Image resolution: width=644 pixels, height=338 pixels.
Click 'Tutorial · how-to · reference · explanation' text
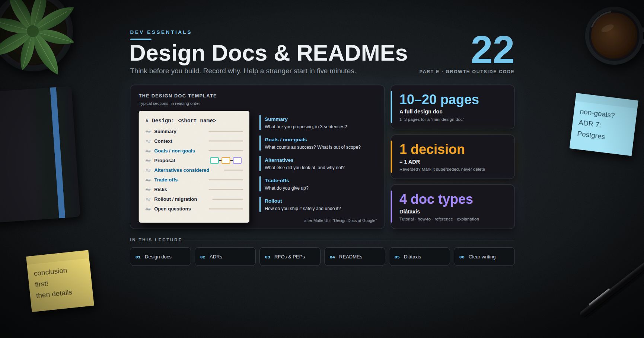click(439, 219)
